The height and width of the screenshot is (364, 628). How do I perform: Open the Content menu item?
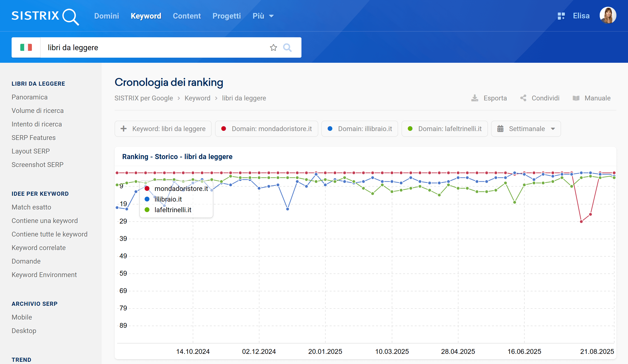[x=187, y=16]
